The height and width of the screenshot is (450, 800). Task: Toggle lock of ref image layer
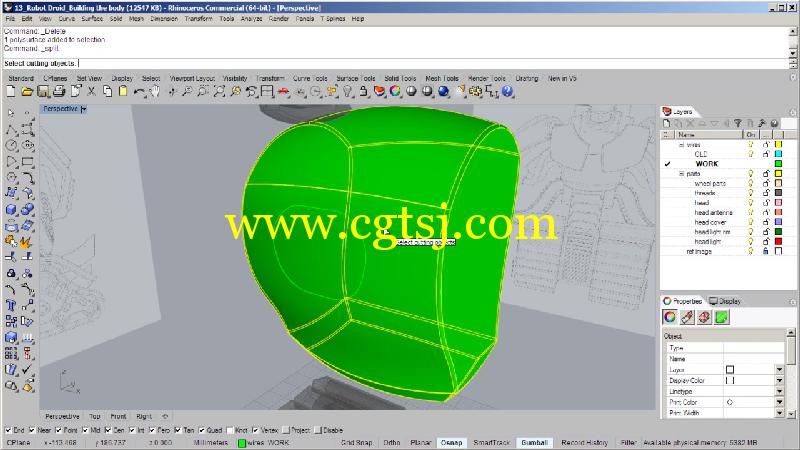[765, 252]
